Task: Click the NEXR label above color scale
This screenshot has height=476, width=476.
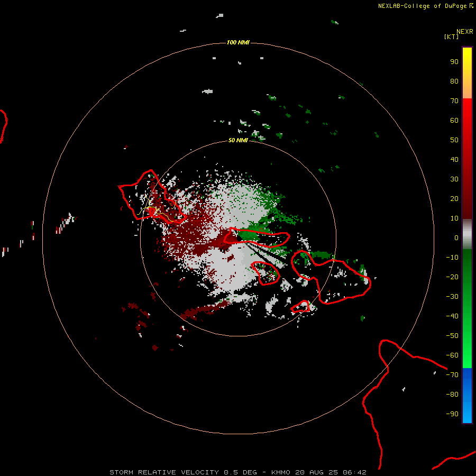Action: (465, 32)
